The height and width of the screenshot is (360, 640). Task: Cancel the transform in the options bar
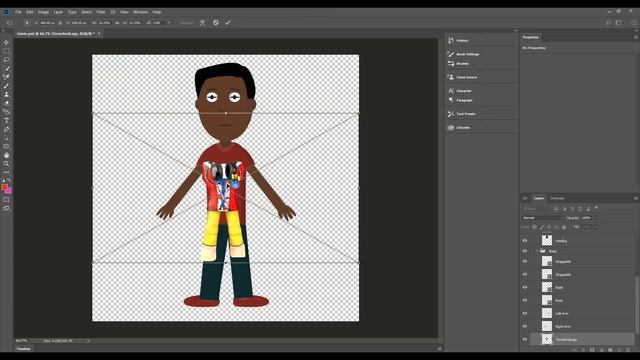(216, 23)
